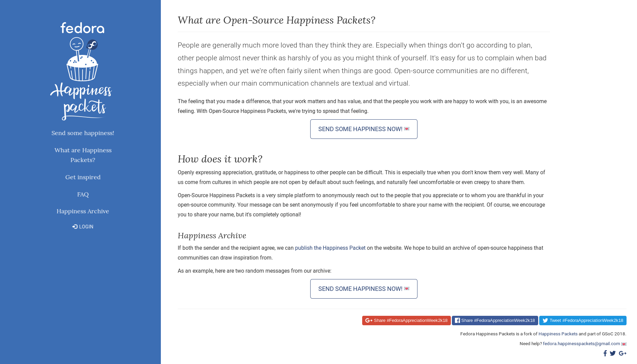Share #FedoraAppreciationWeek2k18 on Facebook

point(495,321)
